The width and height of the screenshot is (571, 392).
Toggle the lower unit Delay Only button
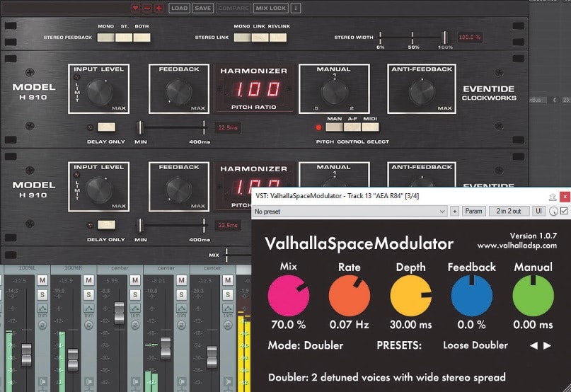[x=107, y=225]
